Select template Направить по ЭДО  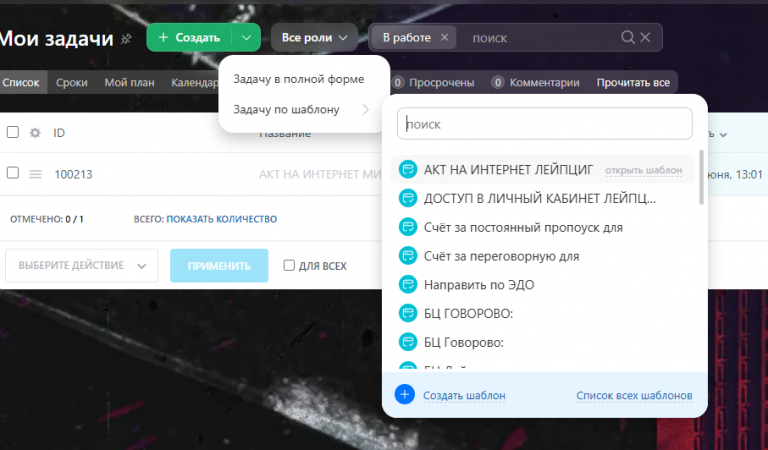(x=479, y=285)
